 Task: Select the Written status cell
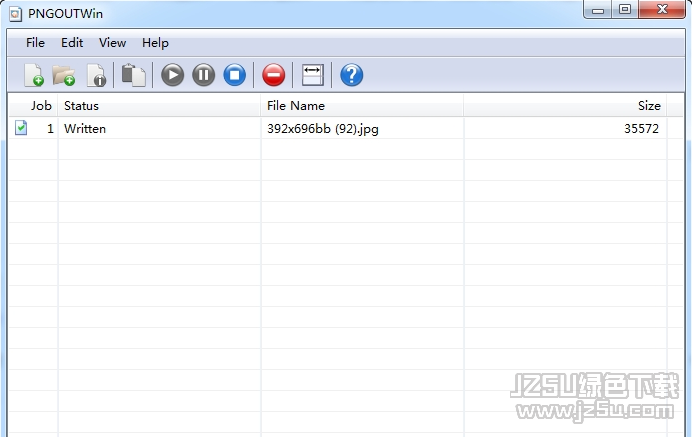[85, 128]
